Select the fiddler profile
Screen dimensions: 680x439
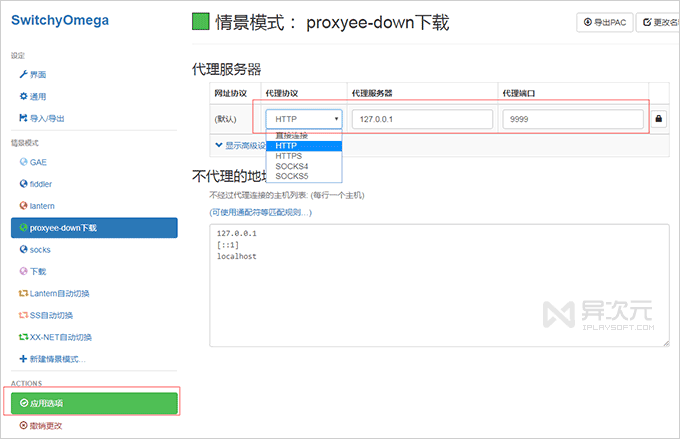[x=36, y=184]
